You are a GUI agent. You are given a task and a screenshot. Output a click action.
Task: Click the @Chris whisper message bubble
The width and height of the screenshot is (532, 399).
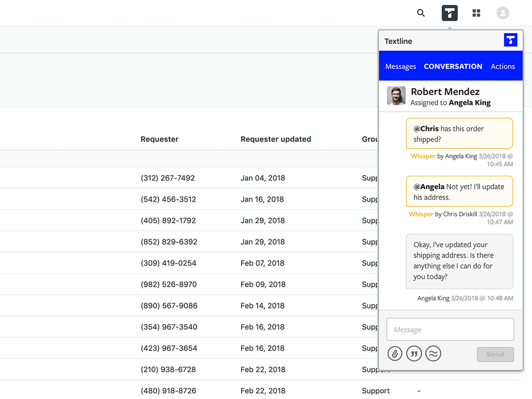point(459,133)
